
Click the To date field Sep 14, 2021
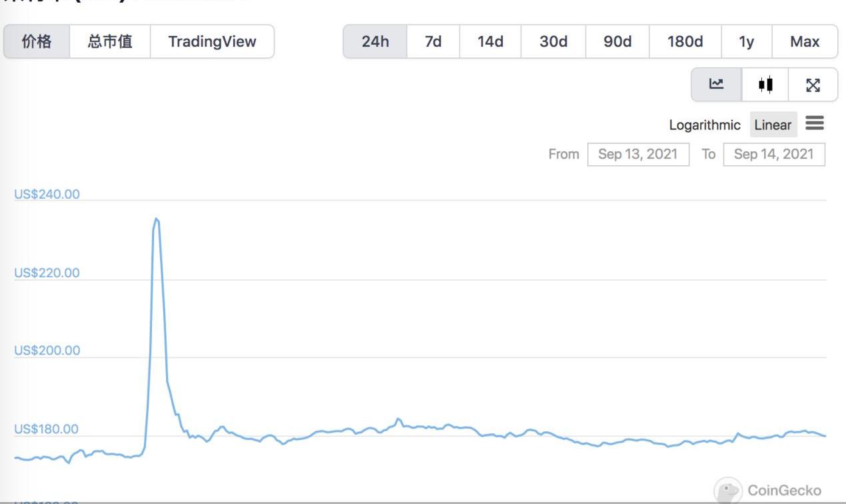tap(773, 154)
